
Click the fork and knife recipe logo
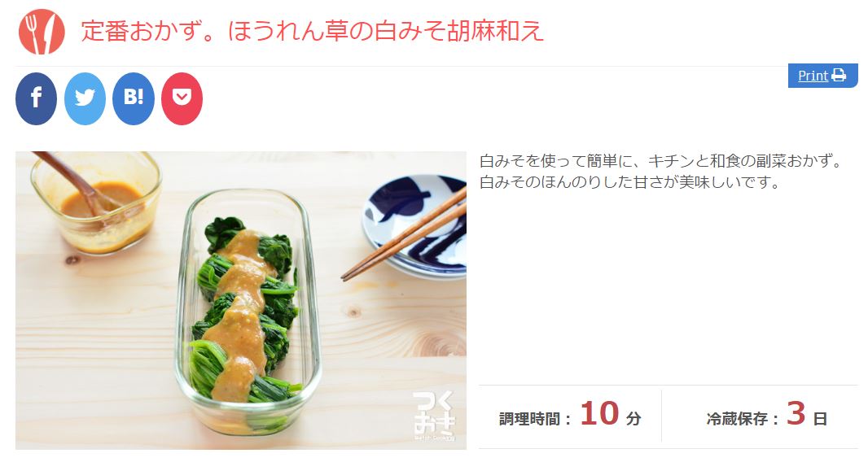[x=42, y=32]
